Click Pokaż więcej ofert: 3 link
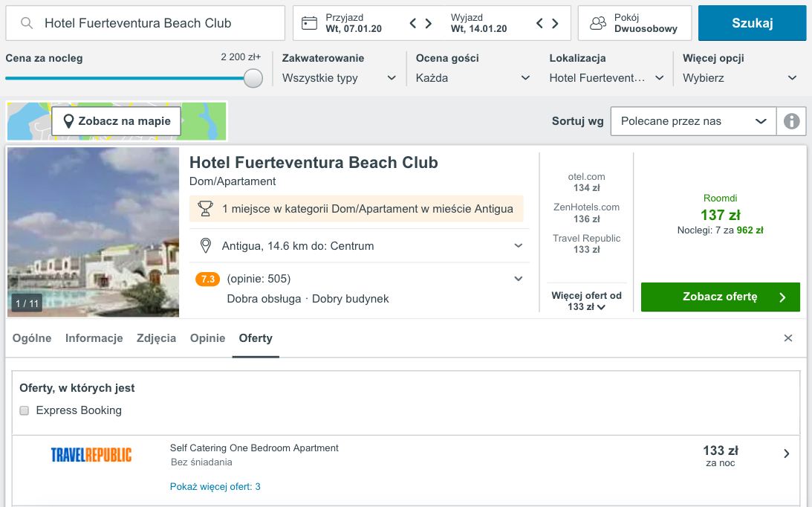This screenshot has height=507, width=812. click(215, 487)
